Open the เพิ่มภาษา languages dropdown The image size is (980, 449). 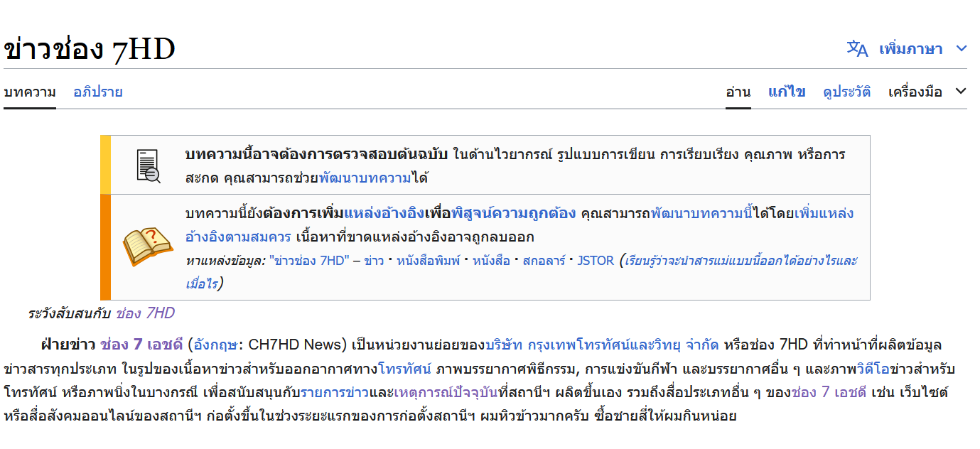(922, 49)
